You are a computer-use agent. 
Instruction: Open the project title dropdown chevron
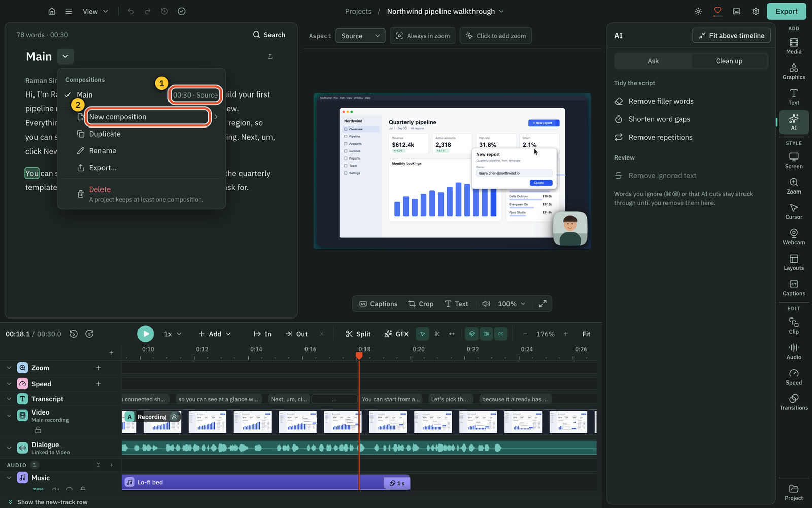[501, 11]
